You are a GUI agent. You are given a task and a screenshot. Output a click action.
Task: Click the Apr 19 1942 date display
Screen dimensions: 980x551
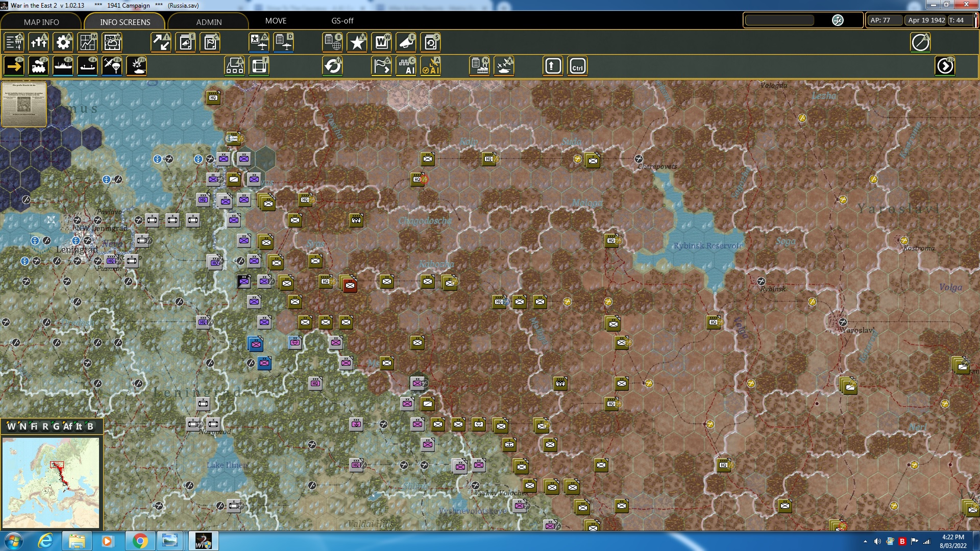tap(926, 20)
